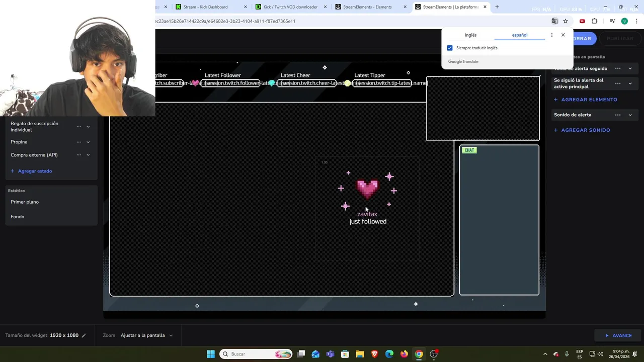
Task: Open Chrome's three-dot menu
Action: 637,21
